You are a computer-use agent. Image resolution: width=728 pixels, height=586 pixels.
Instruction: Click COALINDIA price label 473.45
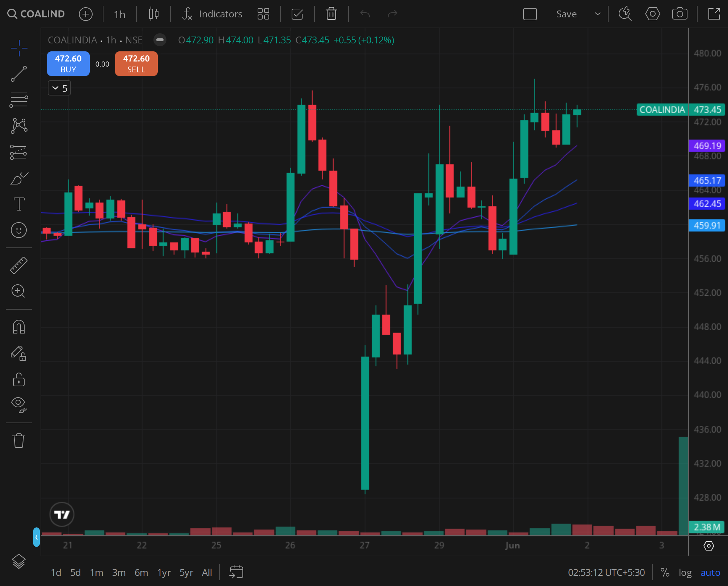coord(681,110)
